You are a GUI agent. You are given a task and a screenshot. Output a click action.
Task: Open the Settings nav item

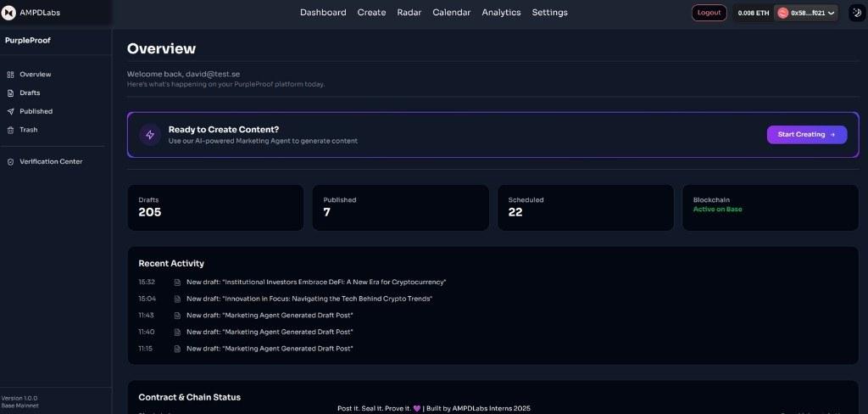[549, 12]
